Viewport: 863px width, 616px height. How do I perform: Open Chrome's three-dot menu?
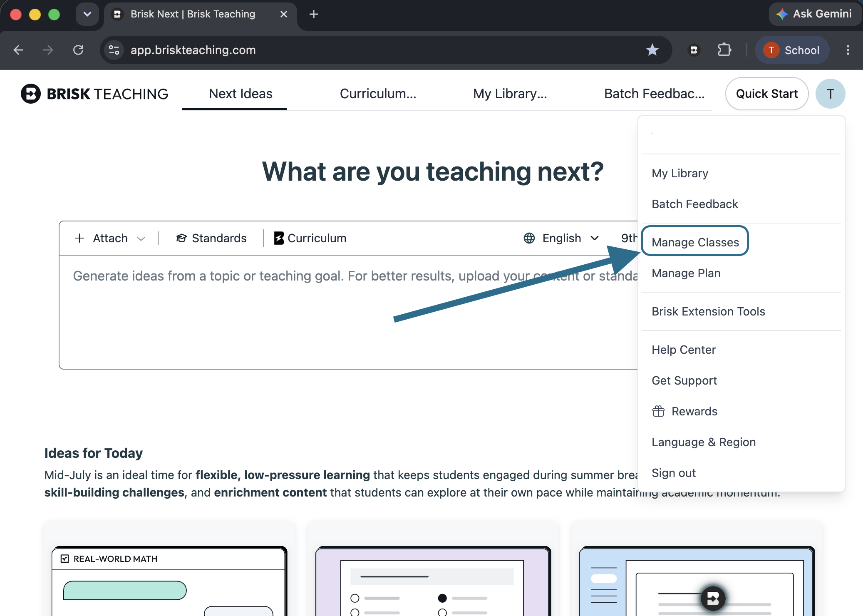click(848, 50)
